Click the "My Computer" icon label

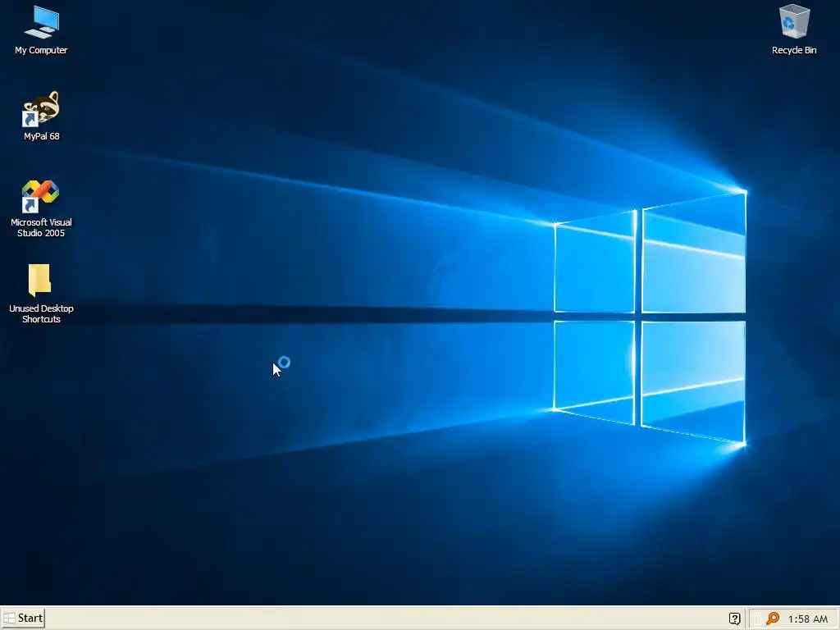[x=41, y=50]
